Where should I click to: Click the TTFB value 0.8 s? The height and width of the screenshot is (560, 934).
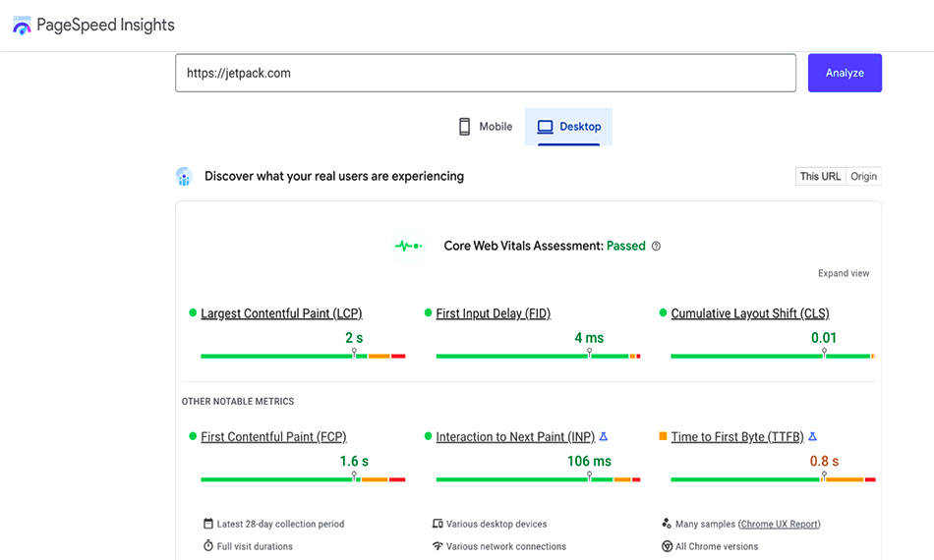(824, 461)
